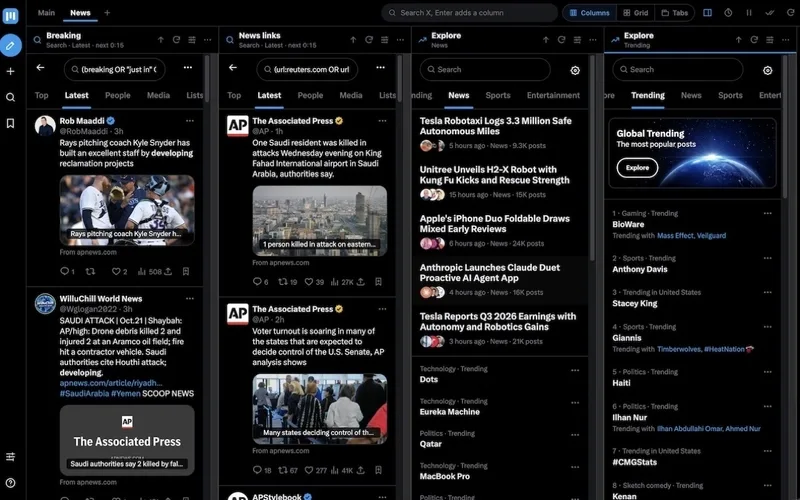Screen dimensions: 800x500
Task: Click the clock timer icon in top bar
Action: pos(728,13)
